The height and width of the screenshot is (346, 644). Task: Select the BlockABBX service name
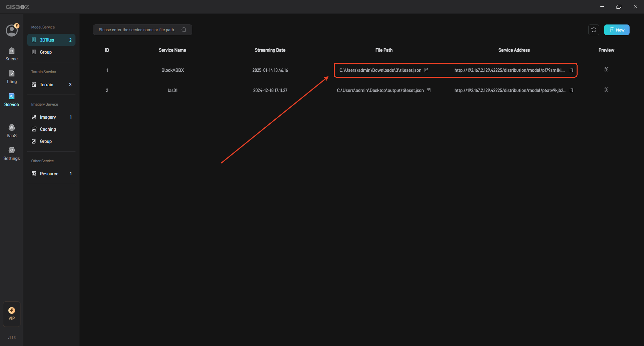tap(172, 70)
